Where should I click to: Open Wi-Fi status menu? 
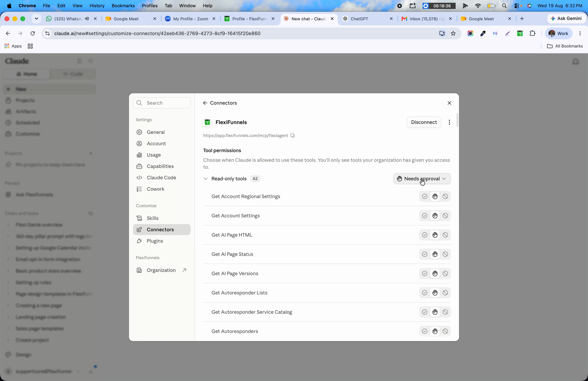478,6
